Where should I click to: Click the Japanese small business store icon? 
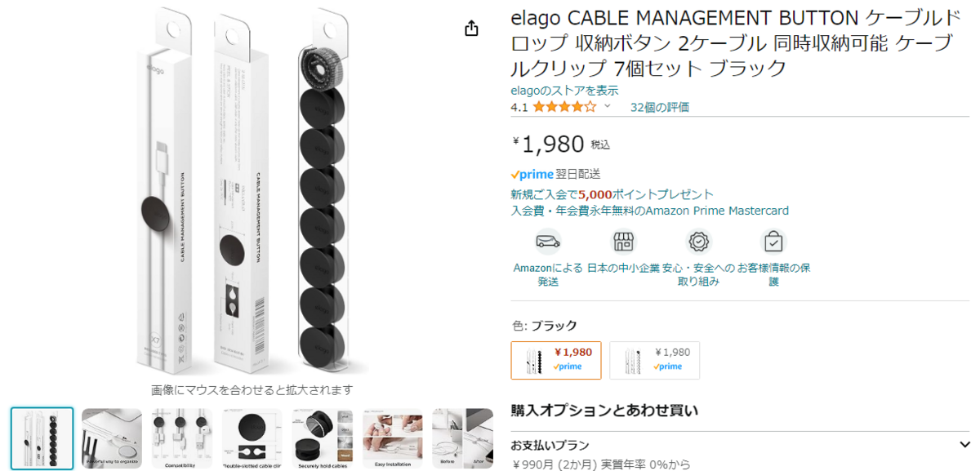[x=623, y=242]
